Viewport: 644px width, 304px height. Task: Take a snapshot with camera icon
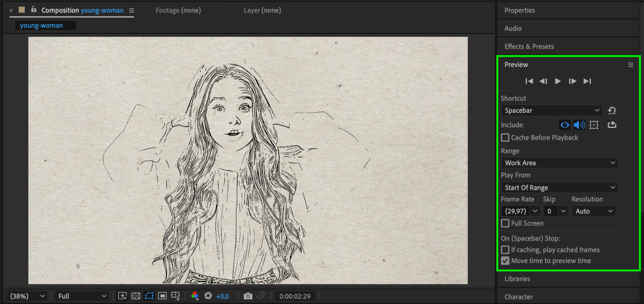[248, 296]
